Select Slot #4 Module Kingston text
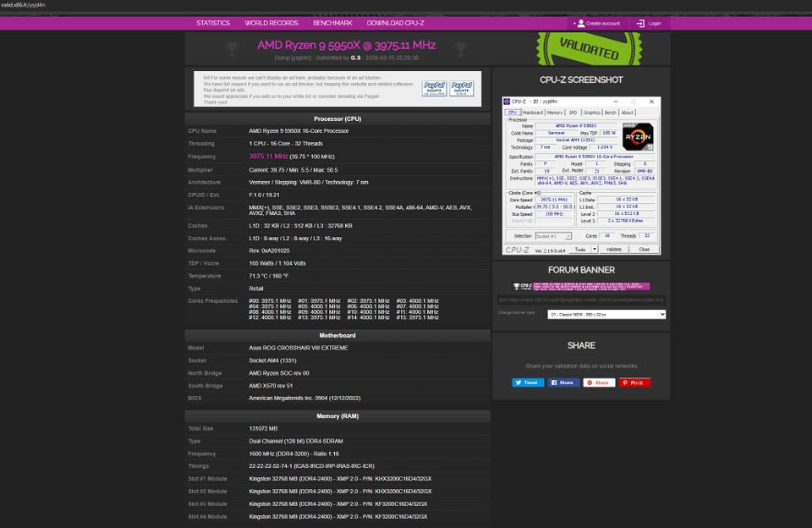The height and width of the screenshot is (528, 812). point(338,517)
